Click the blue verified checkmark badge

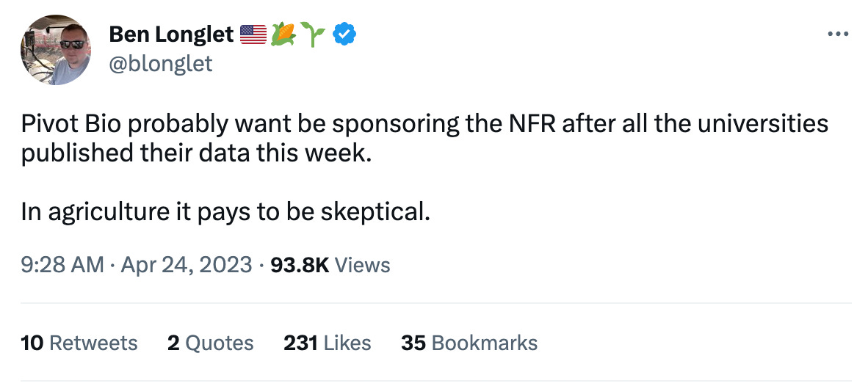[x=344, y=34]
